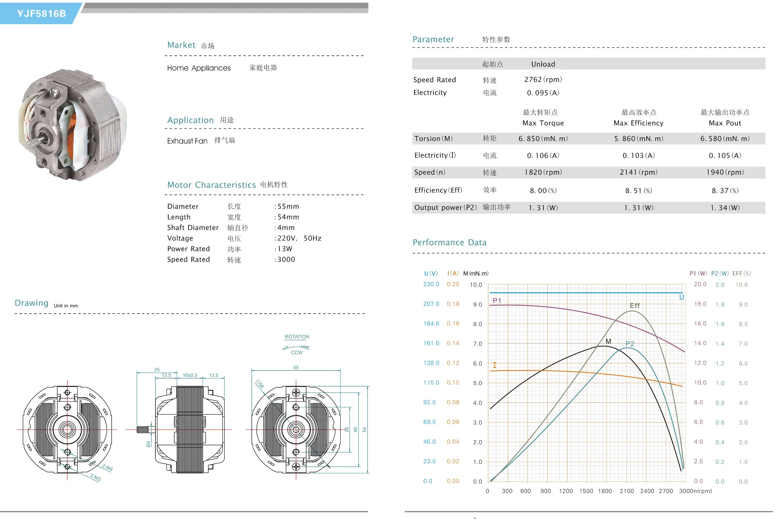Select the Drawing section heading

tap(31, 303)
